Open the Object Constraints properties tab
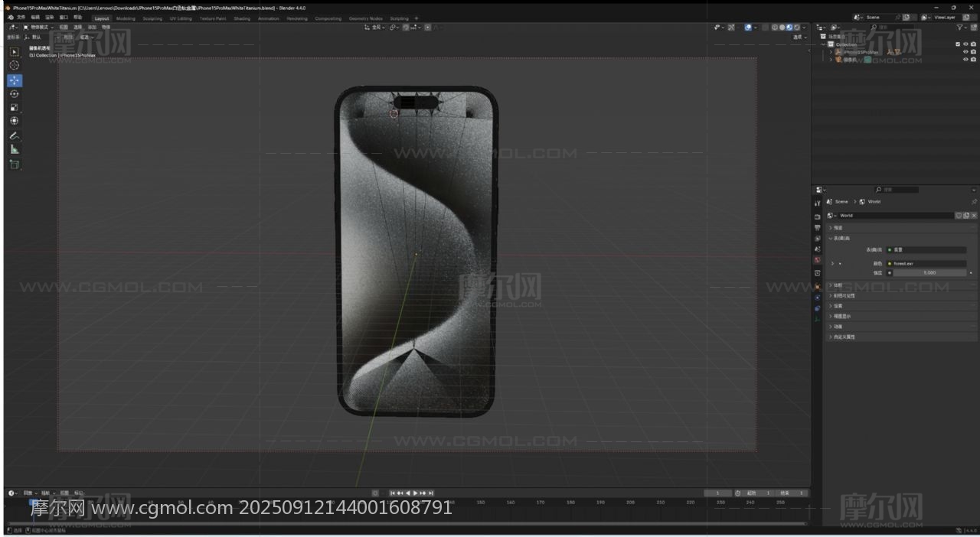This screenshot has width=980, height=537. (818, 308)
